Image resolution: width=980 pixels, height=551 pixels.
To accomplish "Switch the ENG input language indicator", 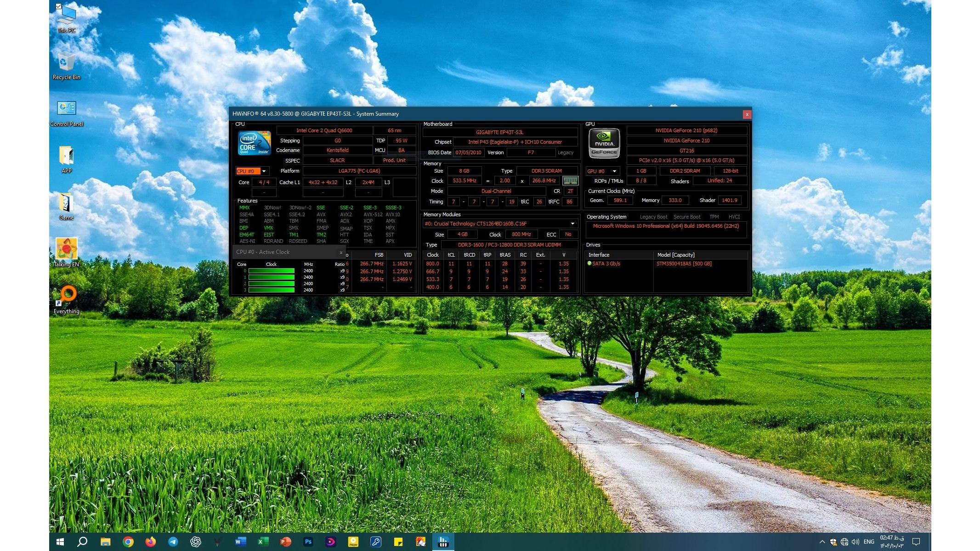I will click(x=869, y=542).
